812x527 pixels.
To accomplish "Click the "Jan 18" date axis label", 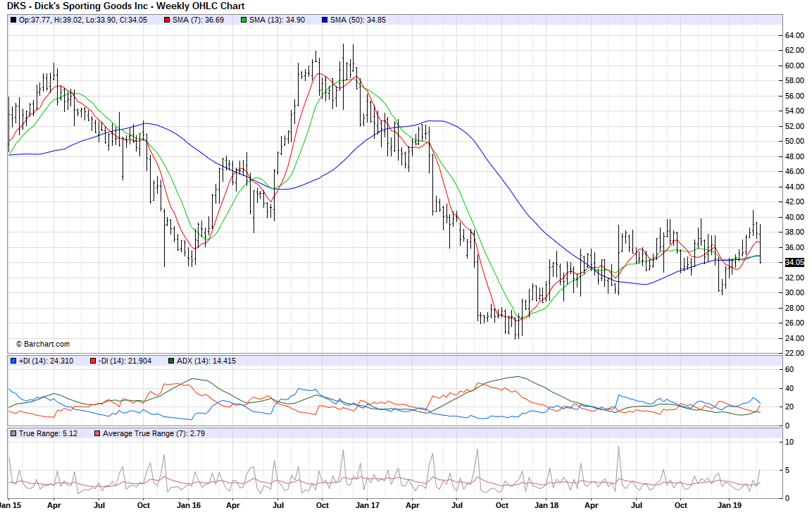I will coord(546,506).
